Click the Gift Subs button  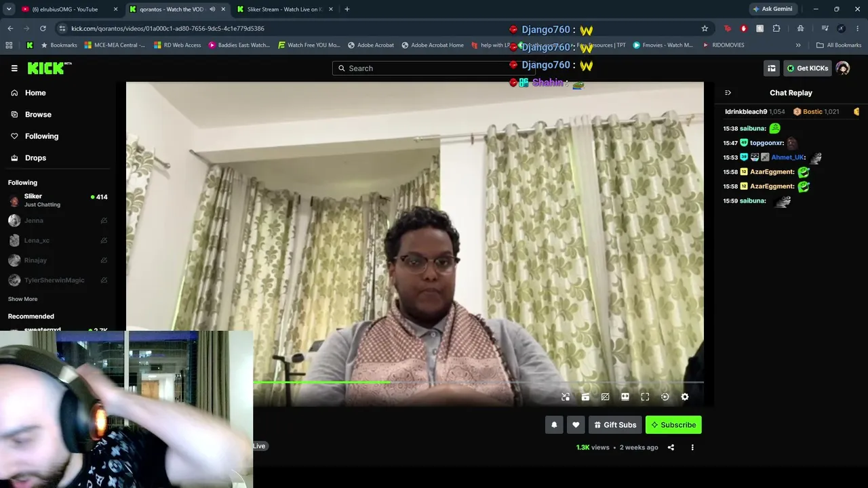pyautogui.click(x=615, y=425)
